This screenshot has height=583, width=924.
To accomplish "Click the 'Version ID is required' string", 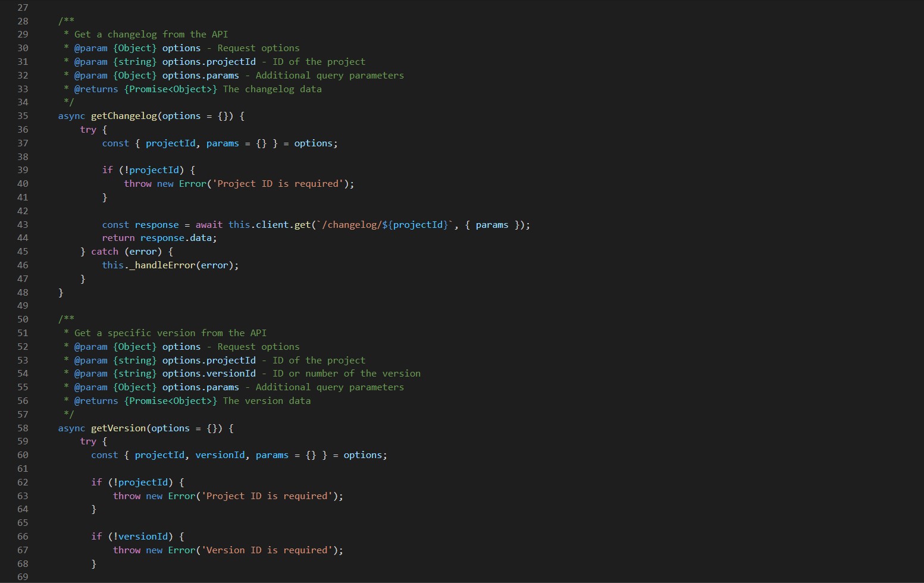I will pyautogui.click(x=267, y=550).
